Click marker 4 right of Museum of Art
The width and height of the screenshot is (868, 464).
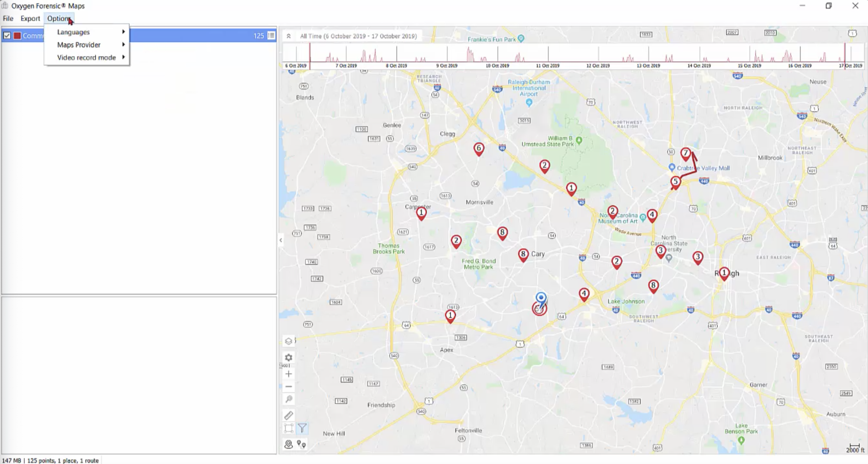pyautogui.click(x=652, y=215)
